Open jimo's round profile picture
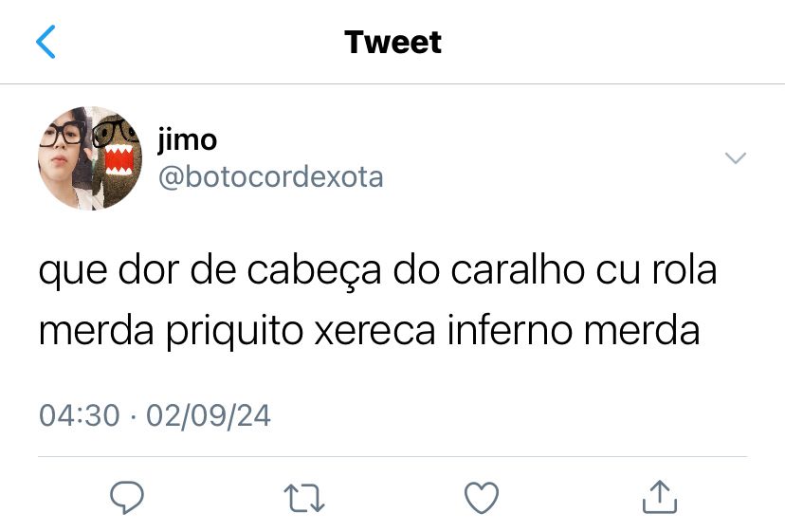Image resolution: width=785 pixels, height=532 pixels. click(90, 158)
